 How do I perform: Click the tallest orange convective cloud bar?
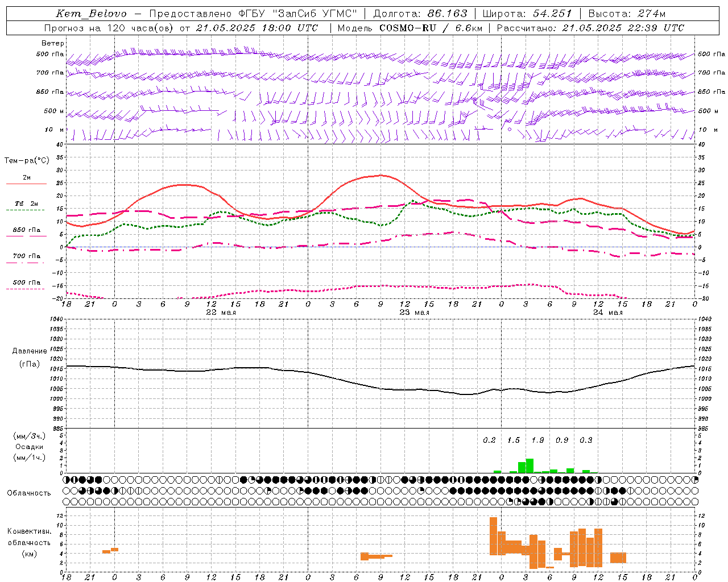(x=493, y=536)
